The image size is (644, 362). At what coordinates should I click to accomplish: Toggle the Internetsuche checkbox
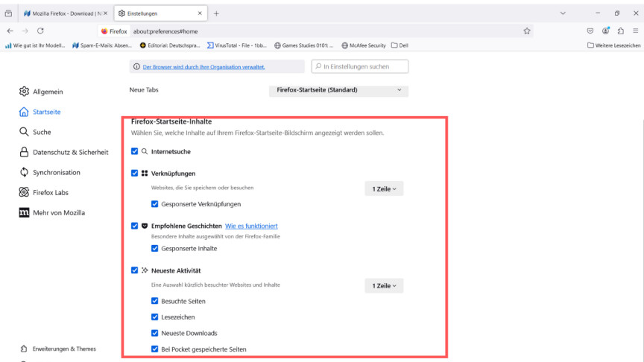pyautogui.click(x=134, y=151)
